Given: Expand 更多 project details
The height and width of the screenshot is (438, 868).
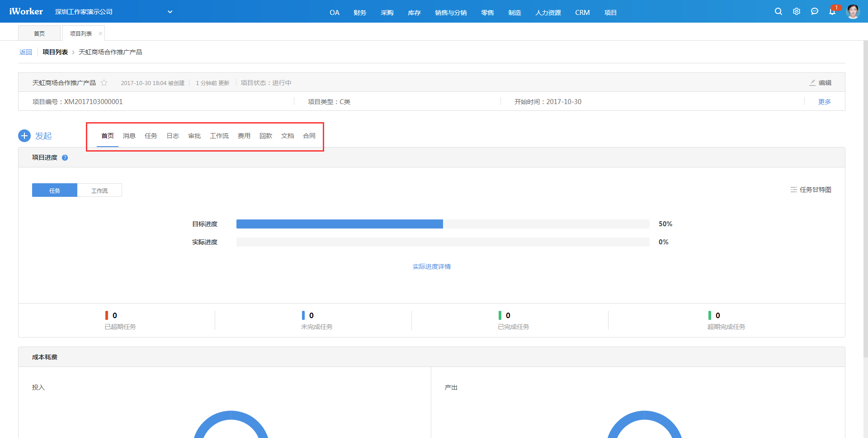Looking at the screenshot, I should pyautogui.click(x=825, y=102).
